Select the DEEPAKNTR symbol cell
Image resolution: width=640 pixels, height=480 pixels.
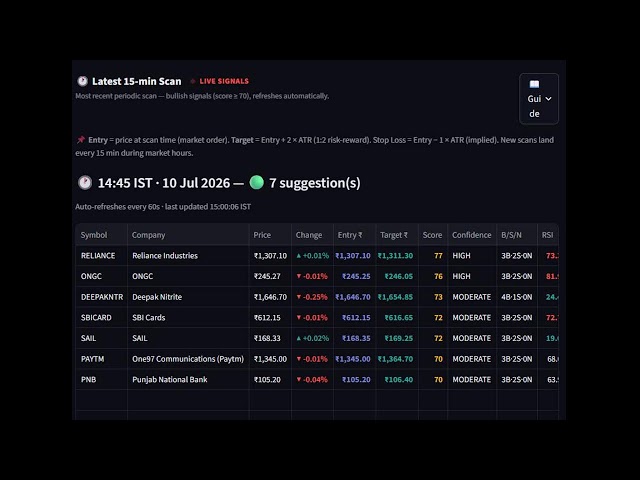102,297
